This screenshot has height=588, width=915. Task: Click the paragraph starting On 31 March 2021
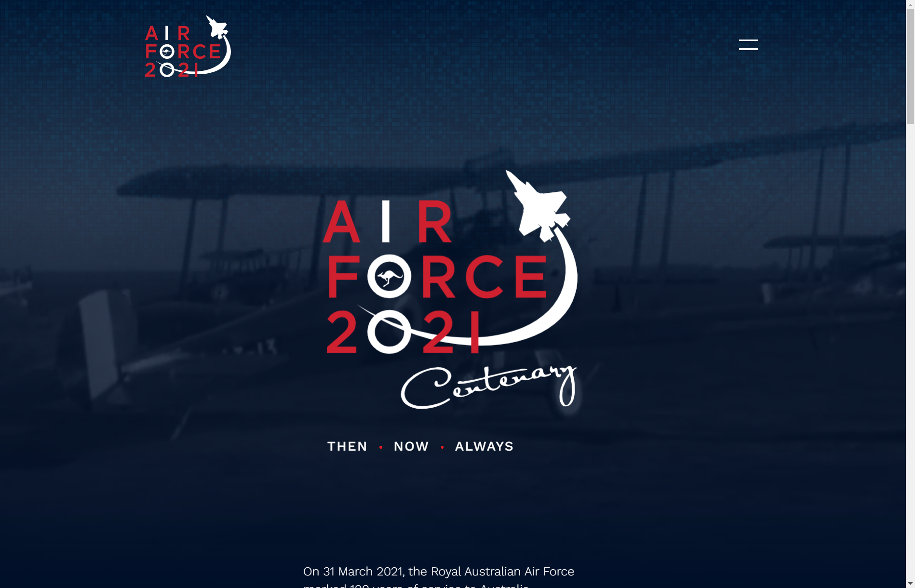click(439, 577)
